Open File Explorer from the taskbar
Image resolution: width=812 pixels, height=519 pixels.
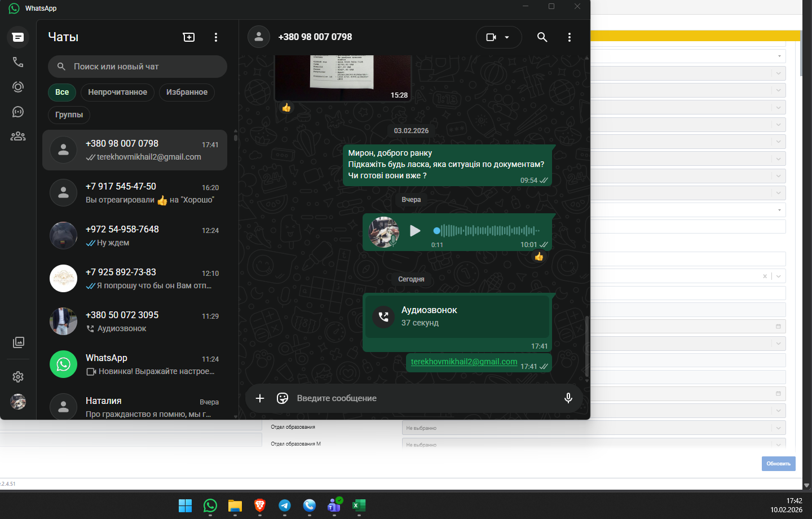tap(235, 505)
